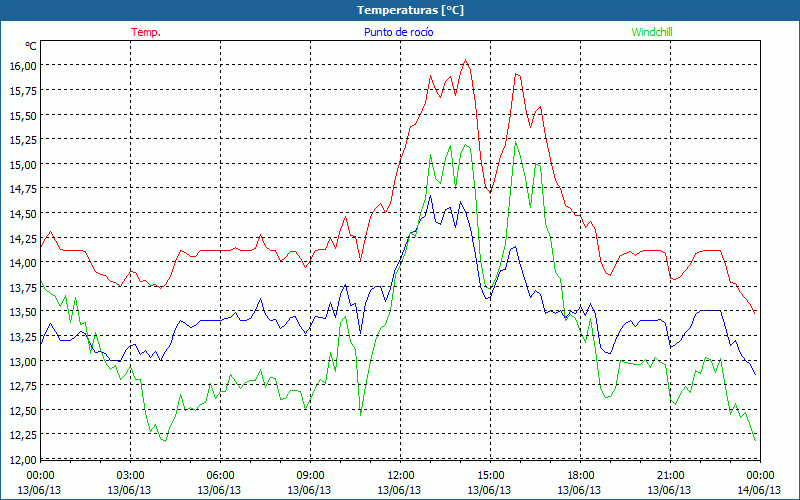Select the green Windchill legend label
Image resolution: width=800 pixels, height=500 pixels.
[652, 32]
